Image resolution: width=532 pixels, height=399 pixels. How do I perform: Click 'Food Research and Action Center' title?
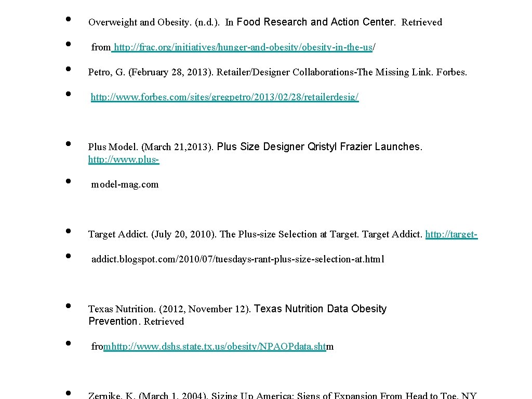[316, 22]
